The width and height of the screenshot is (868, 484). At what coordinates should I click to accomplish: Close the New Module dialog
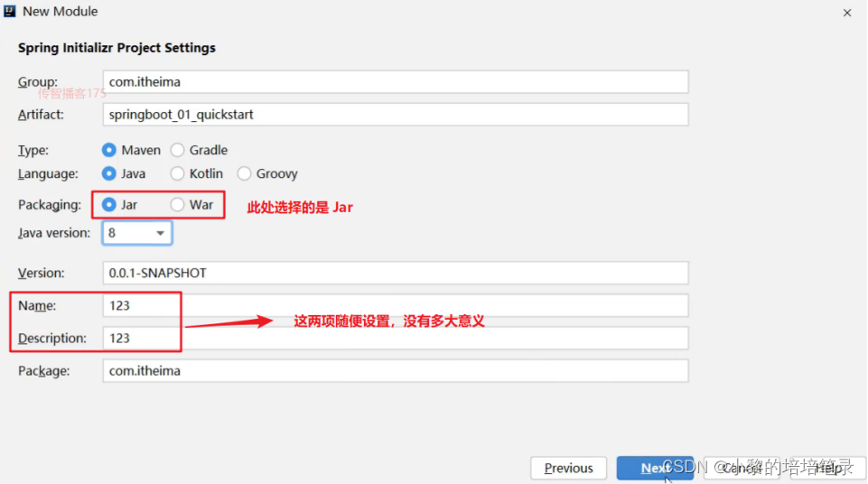(x=847, y=13)
